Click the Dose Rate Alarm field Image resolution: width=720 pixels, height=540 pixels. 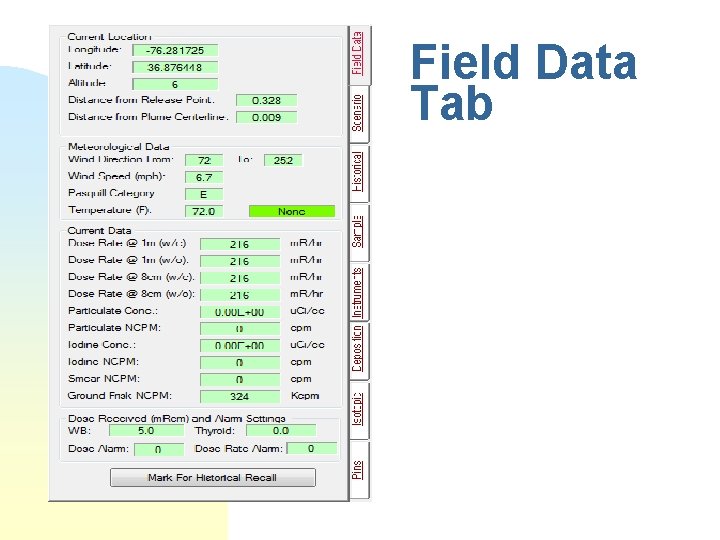311,449
